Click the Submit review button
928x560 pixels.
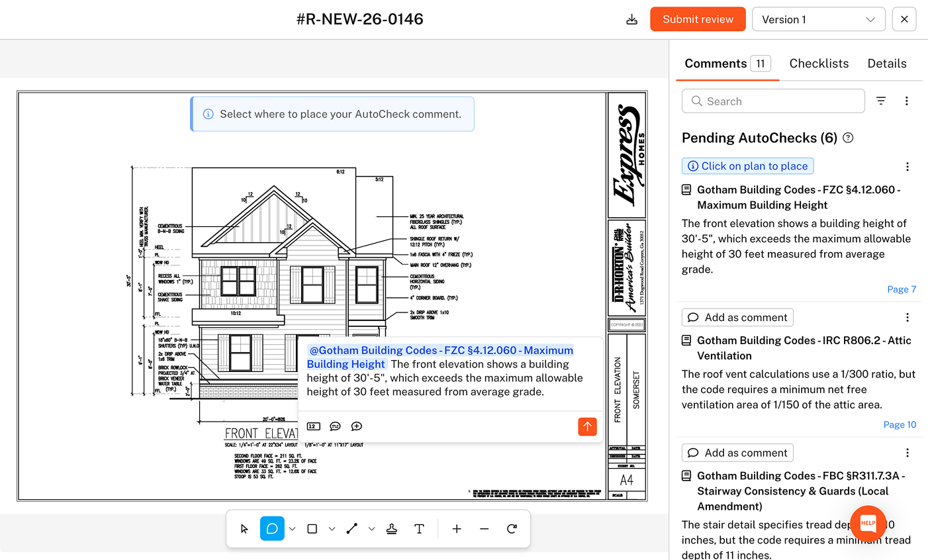(698, 19)
